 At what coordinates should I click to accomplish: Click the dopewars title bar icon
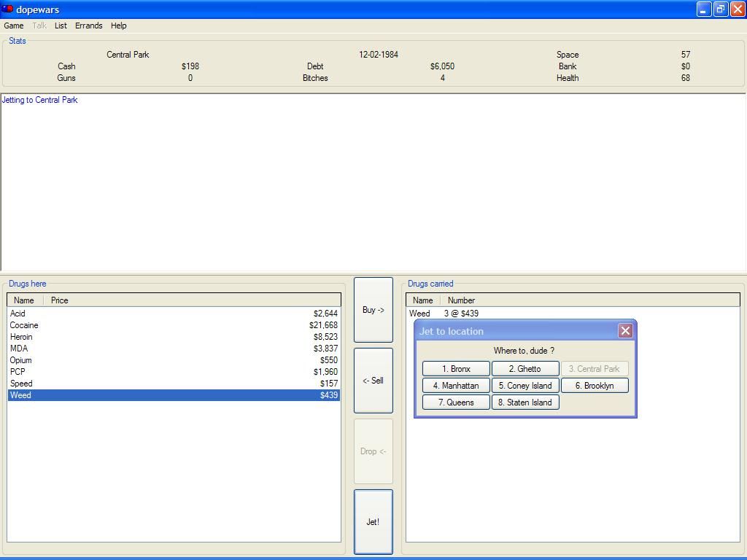click(8, 9)
